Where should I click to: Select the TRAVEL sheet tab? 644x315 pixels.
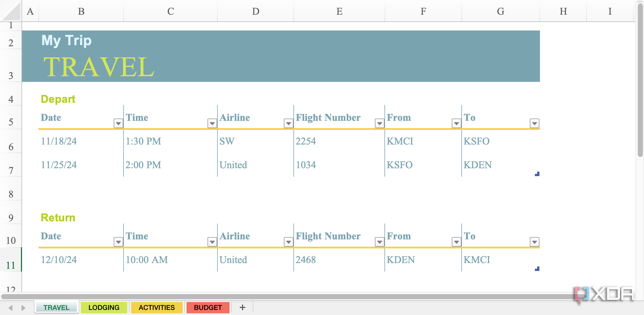(56, 307)
